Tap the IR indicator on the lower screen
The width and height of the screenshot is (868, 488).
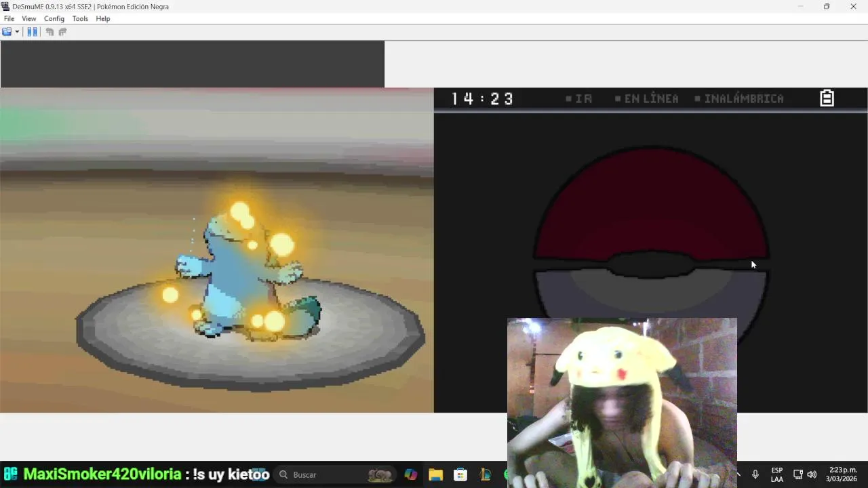[578, 99]
